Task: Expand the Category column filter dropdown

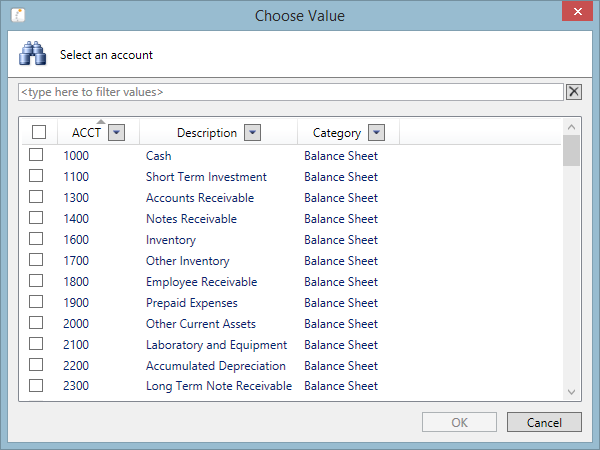Action: 376,132
